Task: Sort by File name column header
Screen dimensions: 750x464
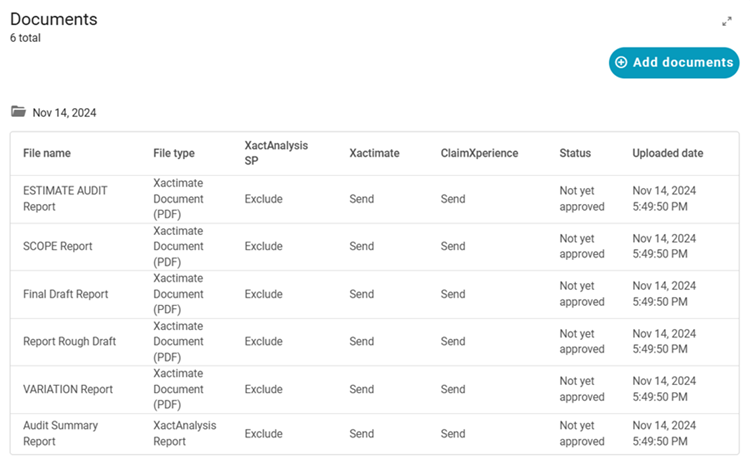Action: coord(47,153)
